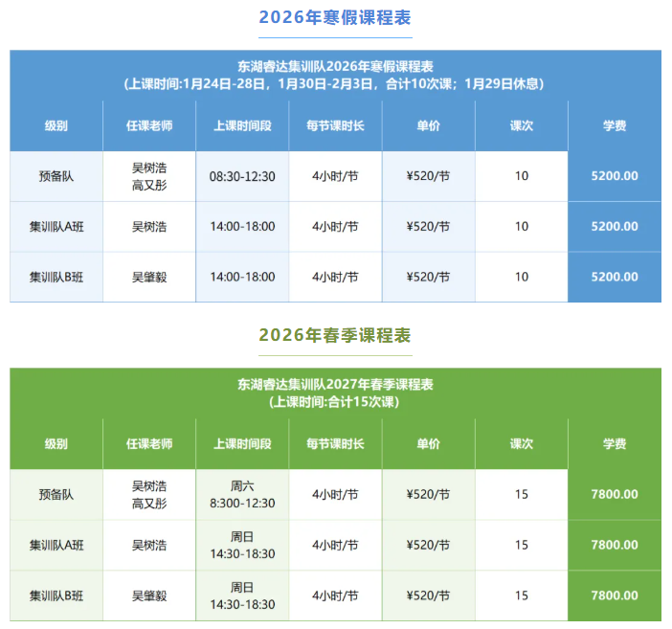This screenshot has height=629, width=672.
Task: Select 7800.00 tuition for spring 集训队B班
Action: (x=615, y=595)
